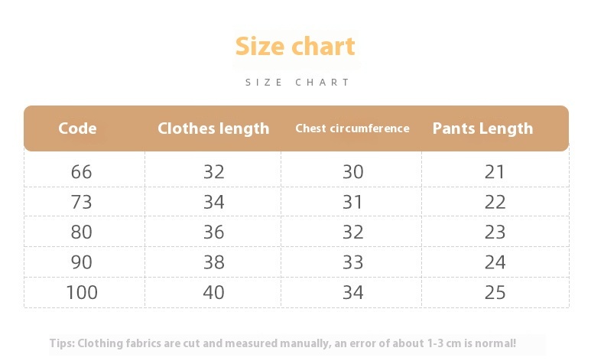This screenshot has width=604, height=364.
Task: Click the orange 'Size chart' title
Action: (x=295, y=47)
